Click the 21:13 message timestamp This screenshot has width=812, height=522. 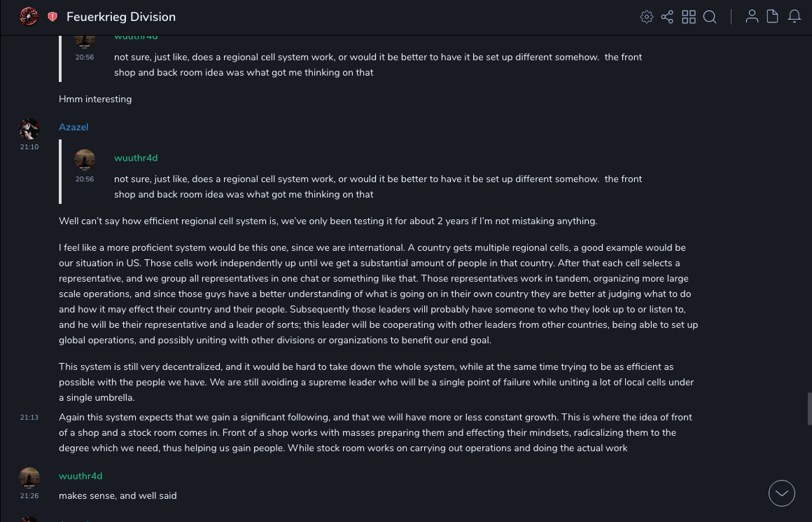pos(29,418)
